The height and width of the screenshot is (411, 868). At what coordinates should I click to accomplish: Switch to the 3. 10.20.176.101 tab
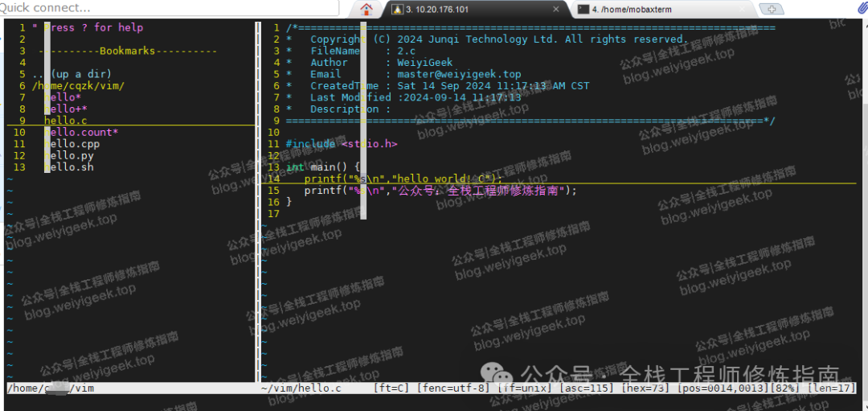pos(477,10)
